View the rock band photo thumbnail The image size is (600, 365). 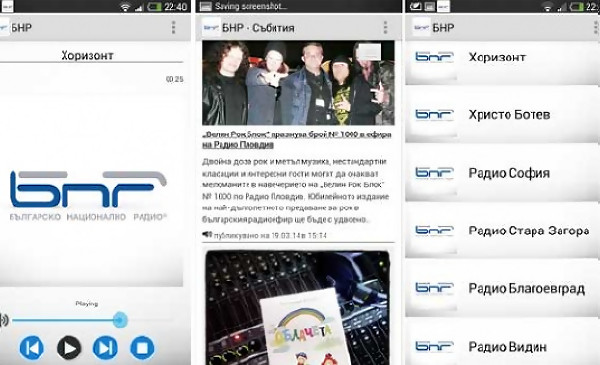click(298, 83)
